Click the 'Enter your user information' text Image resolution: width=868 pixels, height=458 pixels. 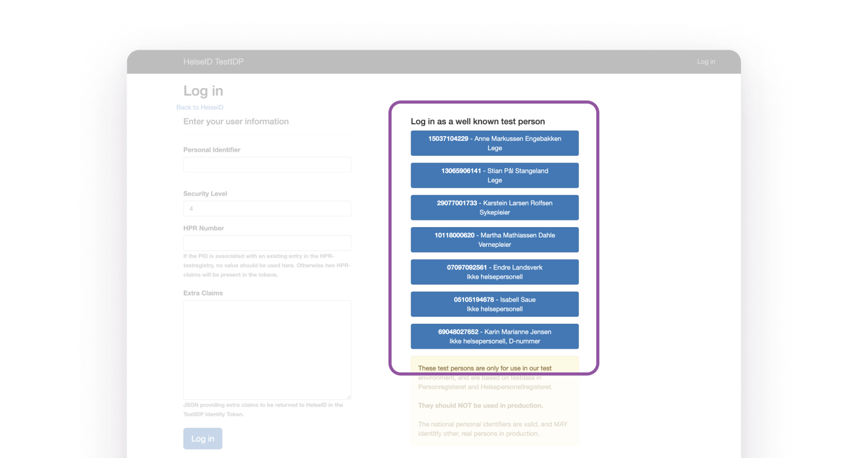pos(236,121)
